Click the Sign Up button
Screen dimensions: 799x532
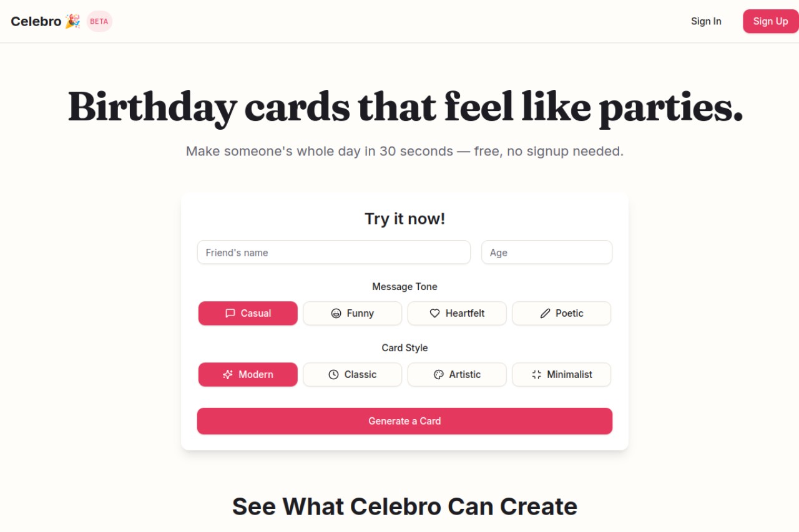771,21
